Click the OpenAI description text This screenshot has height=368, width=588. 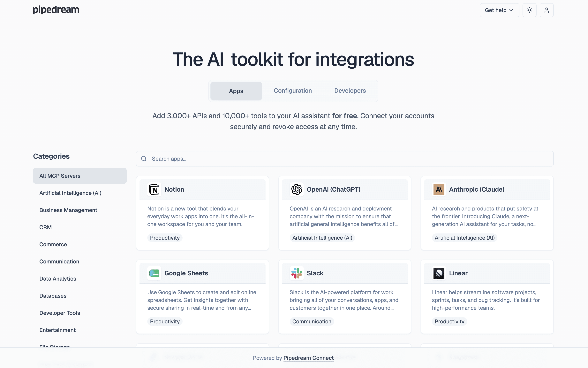click(x=343, y=216)
